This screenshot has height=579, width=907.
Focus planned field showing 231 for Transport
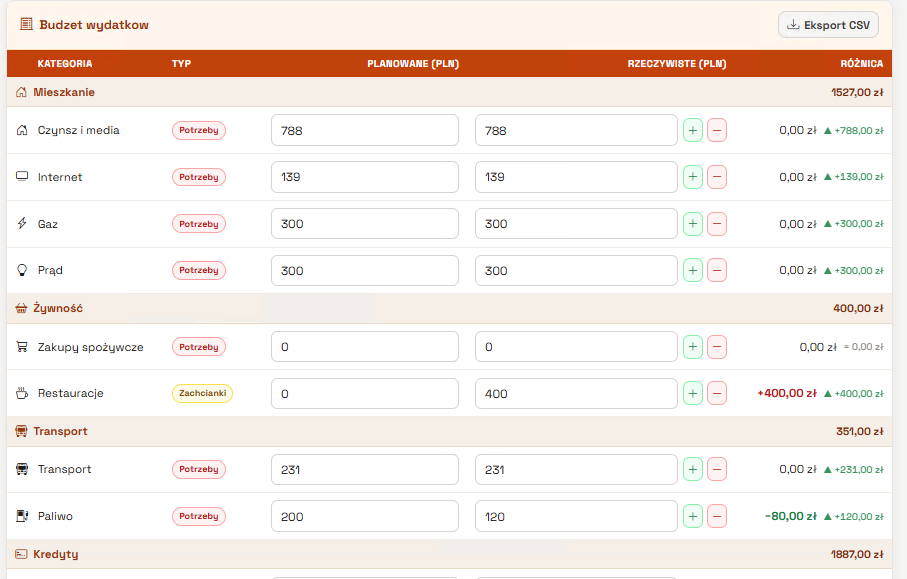[x=365, y=470]
